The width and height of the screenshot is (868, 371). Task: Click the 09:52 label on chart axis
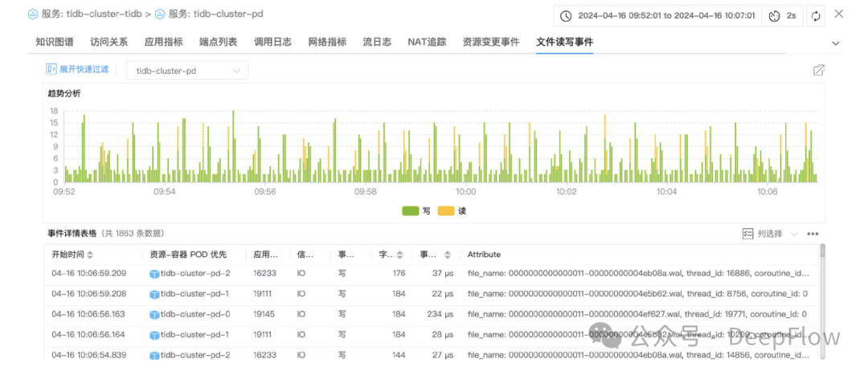[x=63, y=192]
